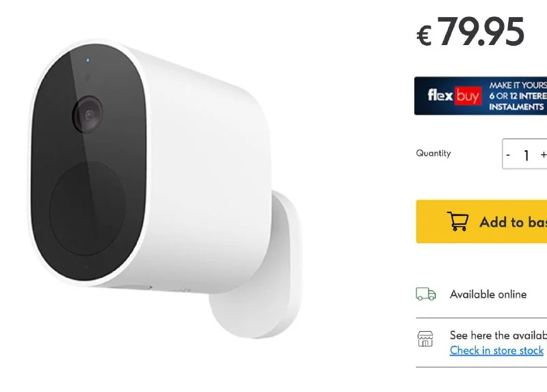Click the €79.95 price
The width and height of the screenshot is (547, 392).
click(470, 32)
